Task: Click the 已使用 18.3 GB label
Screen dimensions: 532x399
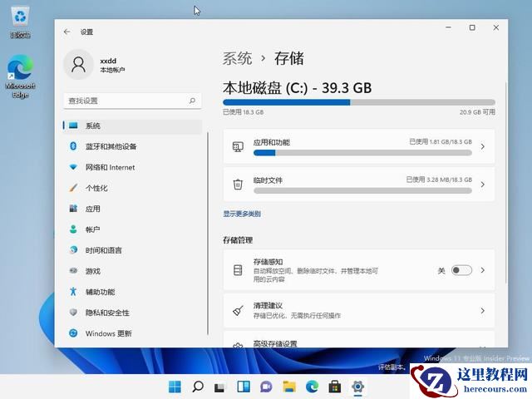Action: coord(244,112)
